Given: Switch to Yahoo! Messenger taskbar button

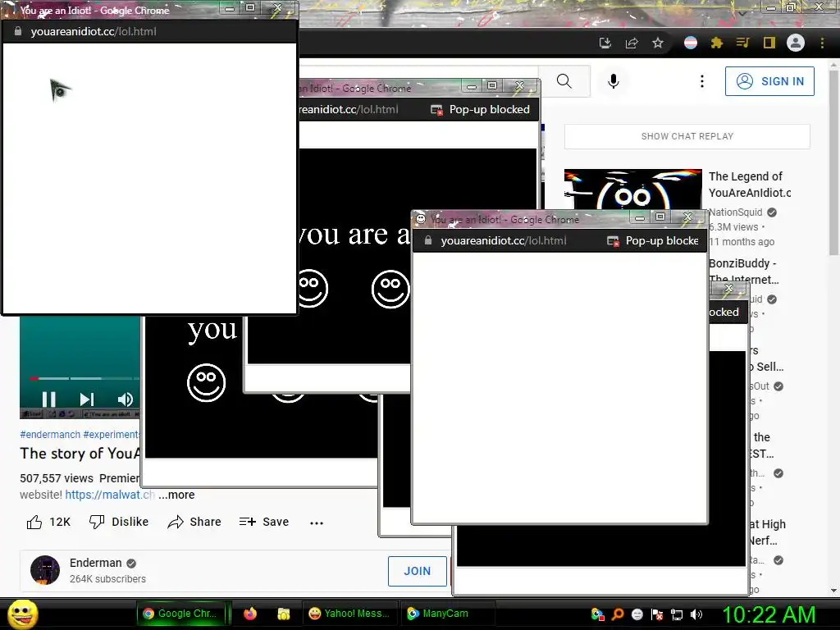Looking at the screenshot, I should (x=350, y=614).
